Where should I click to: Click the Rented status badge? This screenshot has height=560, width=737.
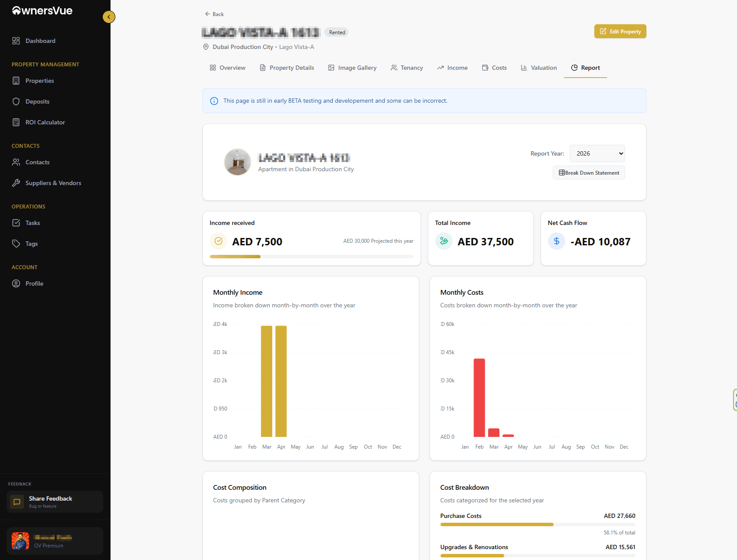[x=336, y=32]
